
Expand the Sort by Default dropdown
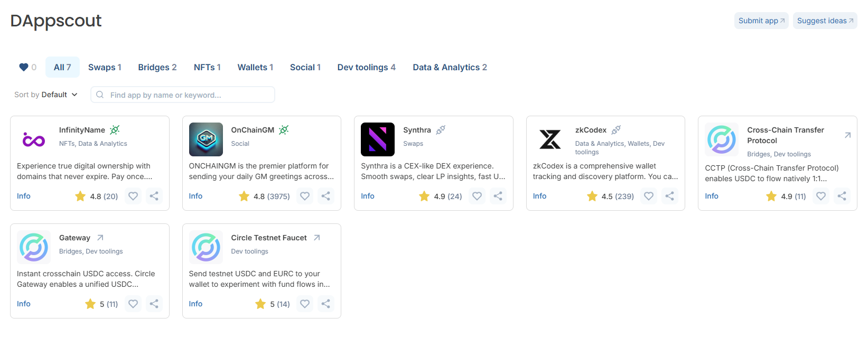tap(46, 95)
